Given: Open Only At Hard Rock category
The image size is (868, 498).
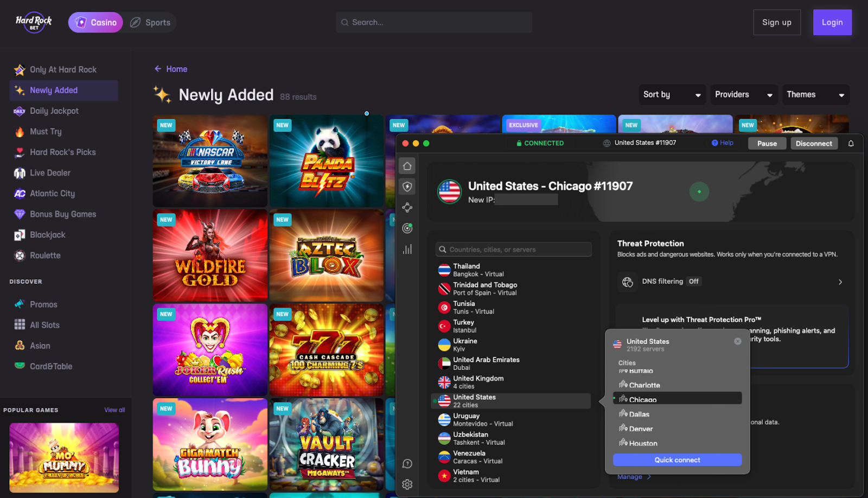Looking at the screenshot, I should pos(64,69).
